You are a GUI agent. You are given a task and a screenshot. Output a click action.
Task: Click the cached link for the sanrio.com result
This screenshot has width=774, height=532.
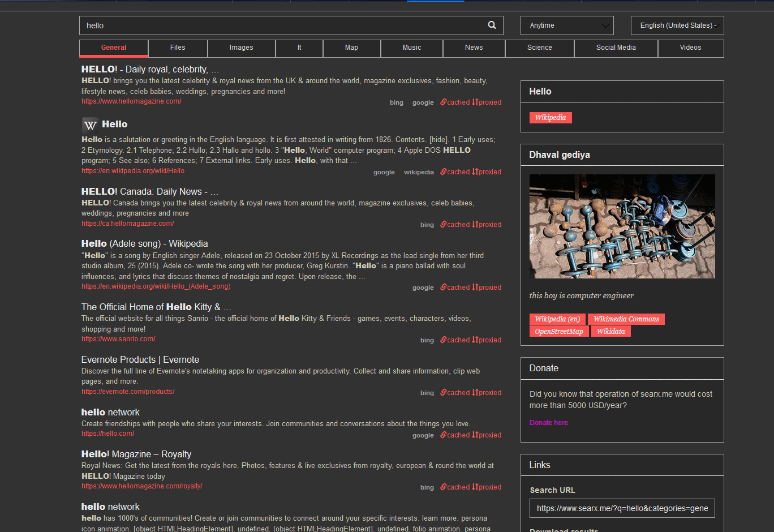click(x=455, y=340)
